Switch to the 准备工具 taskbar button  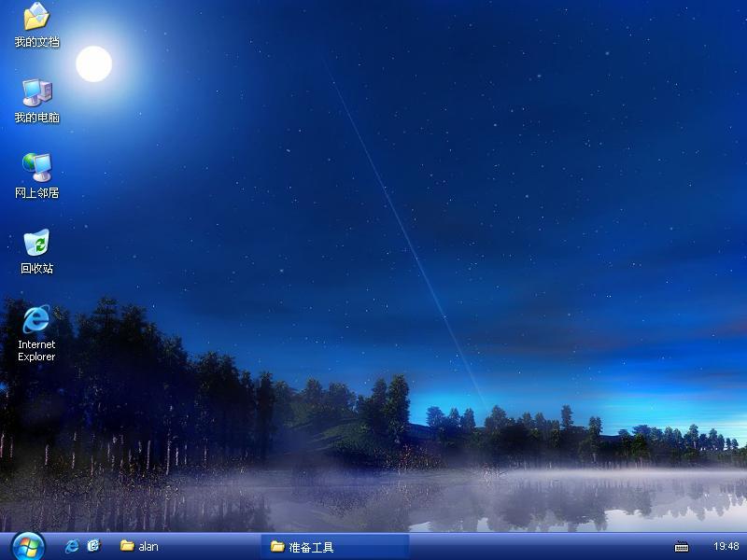click(x=335, y=547)
